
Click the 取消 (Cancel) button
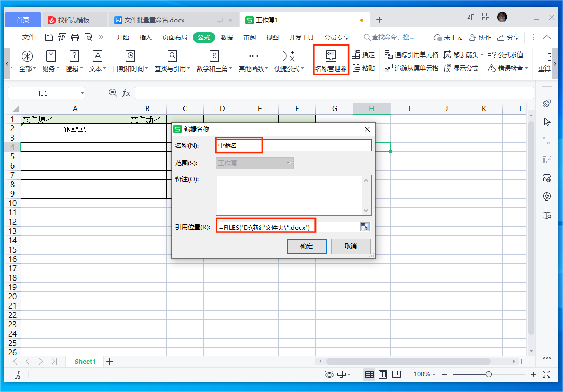pos(351,246)
